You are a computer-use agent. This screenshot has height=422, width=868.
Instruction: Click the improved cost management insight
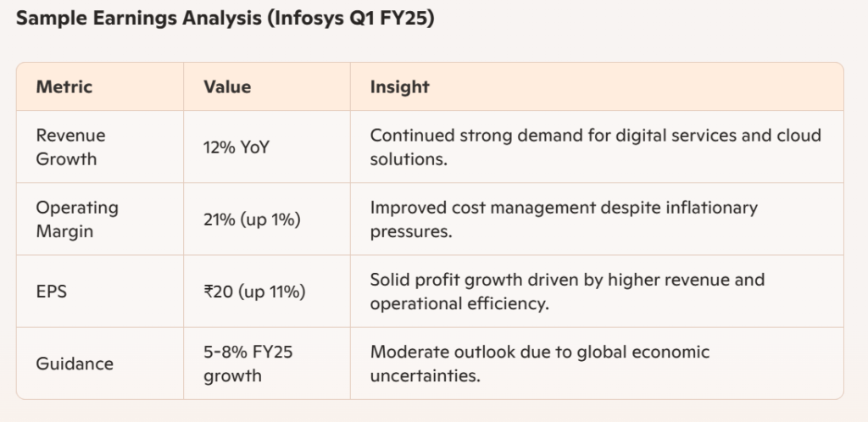[564, 219]
